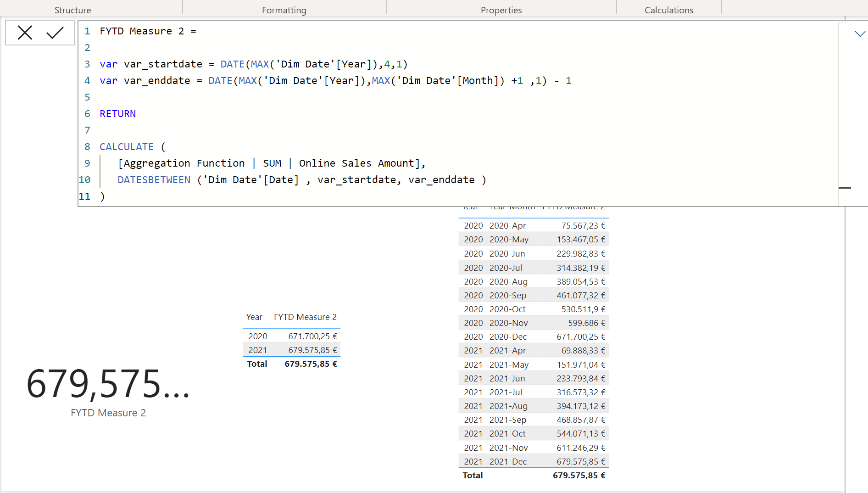Click the CALCULATE keyword in the formula

click(127, 147)
